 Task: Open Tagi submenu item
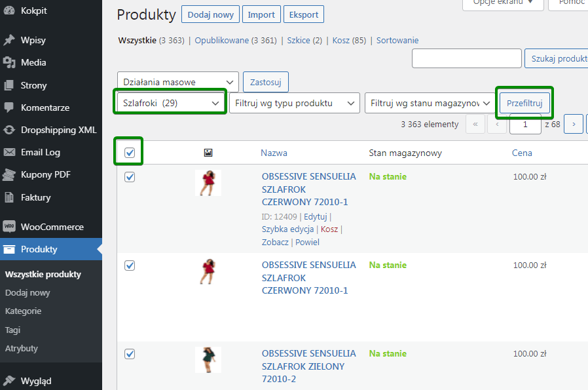pos(12,330)
